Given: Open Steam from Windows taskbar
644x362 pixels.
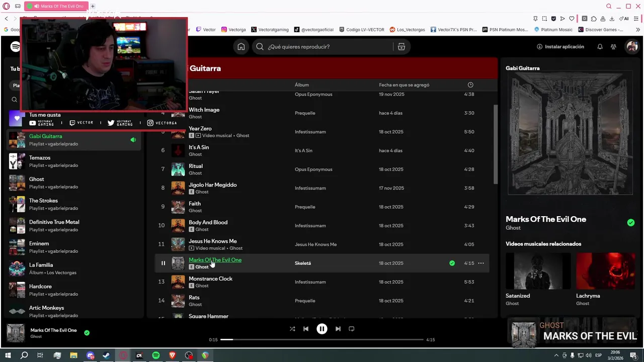Looking at the screenshot, I should coord(106,355).
